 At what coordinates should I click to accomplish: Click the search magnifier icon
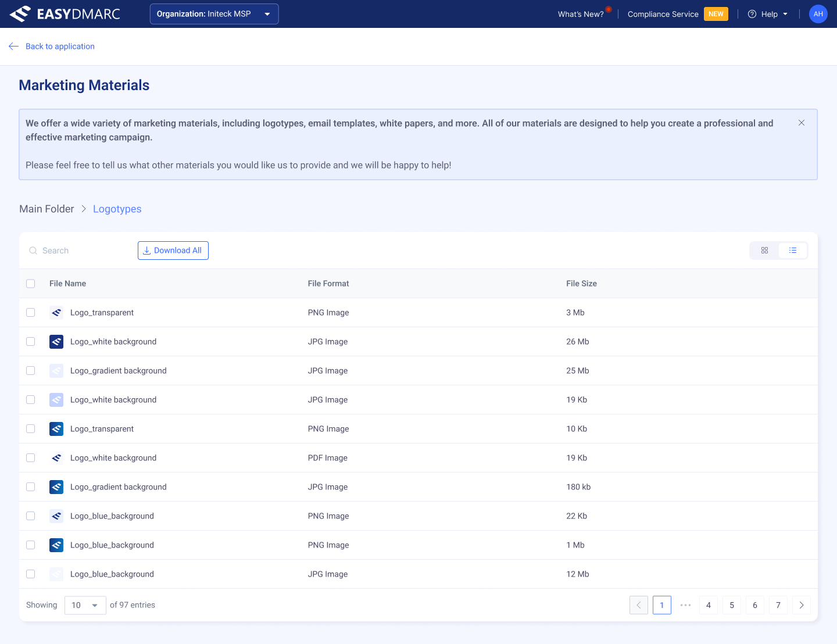(x=33, y=251)
